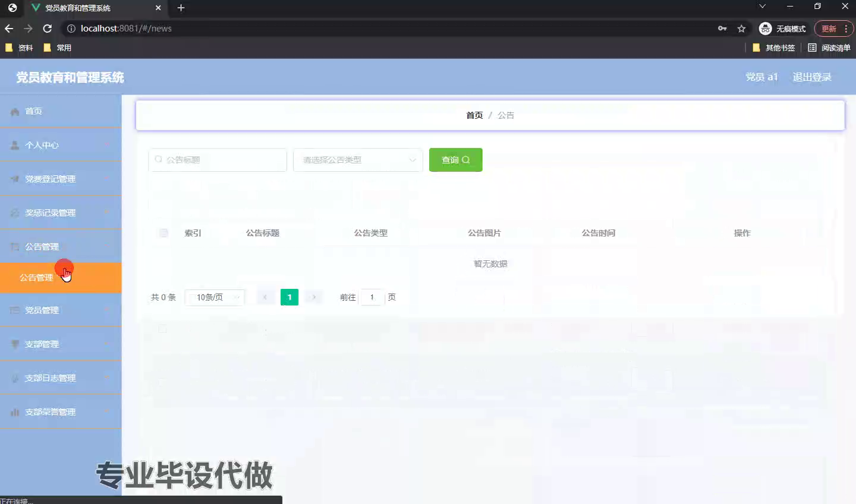
Task: Open the 支部荣誉管理 menu
Action: (x=61, y=412)
